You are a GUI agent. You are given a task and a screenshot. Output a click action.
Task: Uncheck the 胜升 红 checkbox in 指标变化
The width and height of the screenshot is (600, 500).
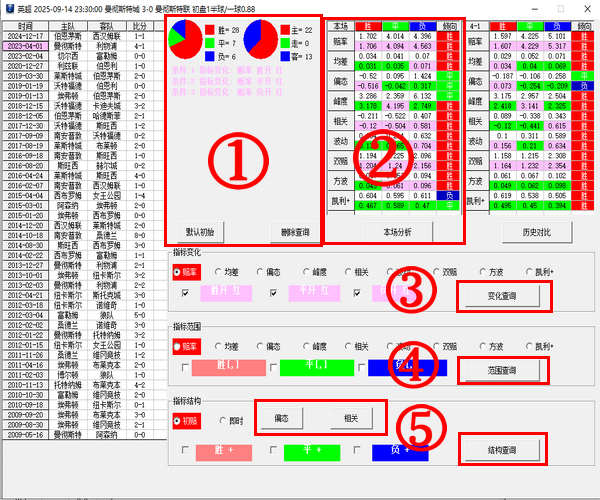(x=184, y=293)
